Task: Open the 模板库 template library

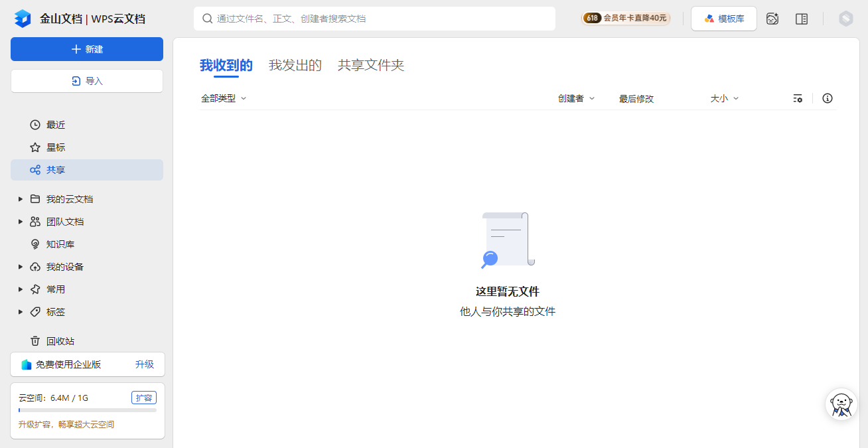Action: tap(724, 19)
